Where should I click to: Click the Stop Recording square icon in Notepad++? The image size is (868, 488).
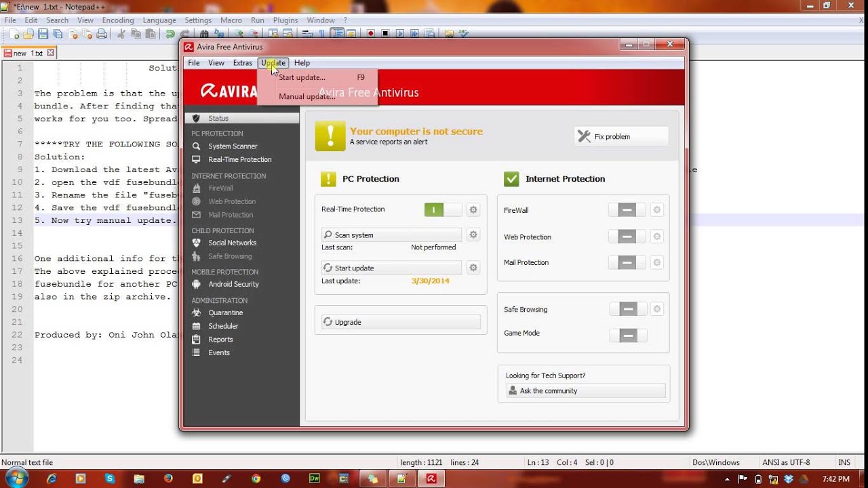386,33
